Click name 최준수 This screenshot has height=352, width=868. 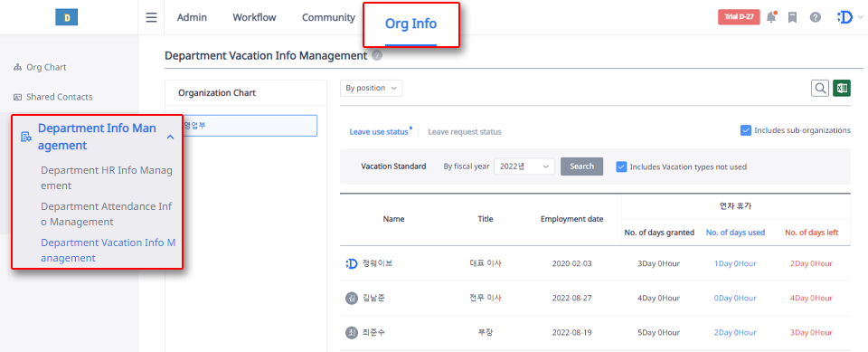pos(373,333)
